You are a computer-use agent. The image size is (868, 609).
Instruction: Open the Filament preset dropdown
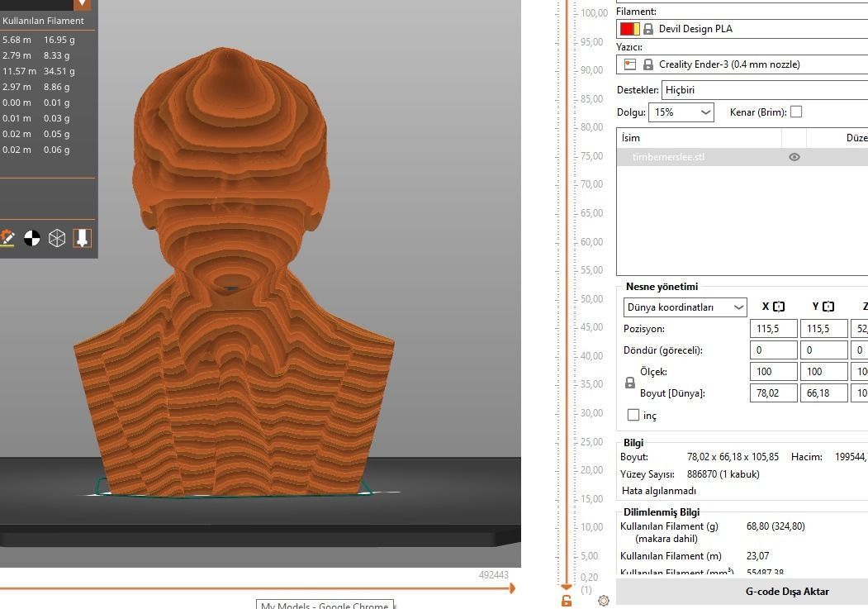pos(742,29)
